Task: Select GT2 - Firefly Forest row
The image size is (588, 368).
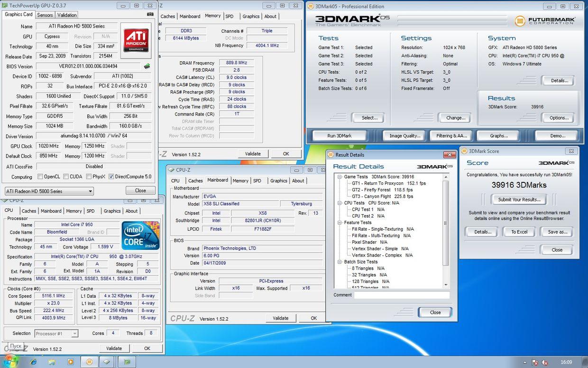Action: click(x=382, y=190)
